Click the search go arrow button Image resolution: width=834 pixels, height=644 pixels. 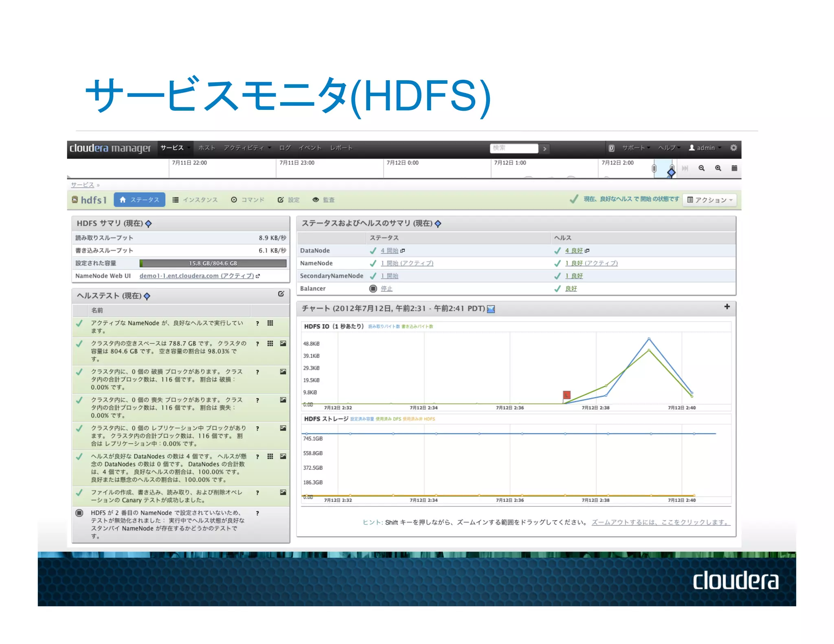[544, 149]
